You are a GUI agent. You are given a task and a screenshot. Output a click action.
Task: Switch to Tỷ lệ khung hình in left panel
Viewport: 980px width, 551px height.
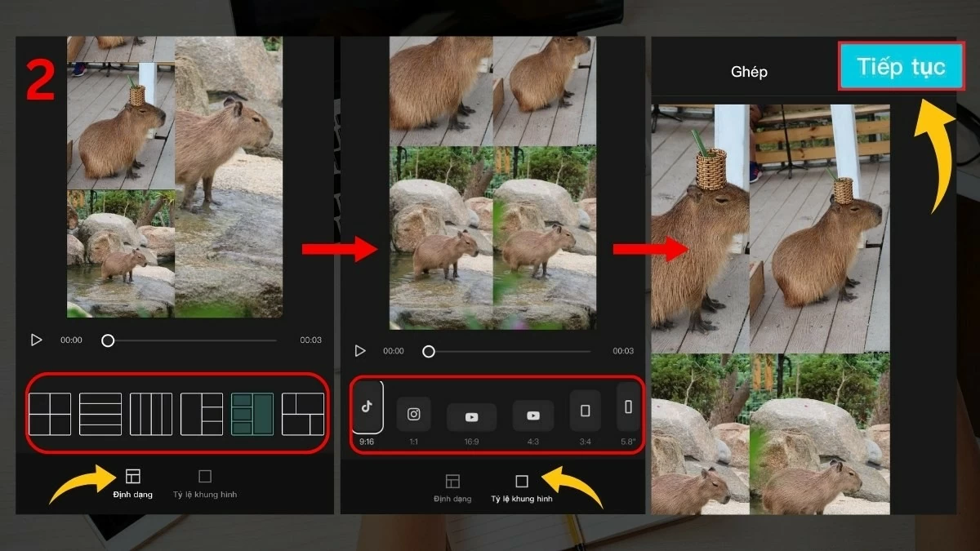point(205,483)
